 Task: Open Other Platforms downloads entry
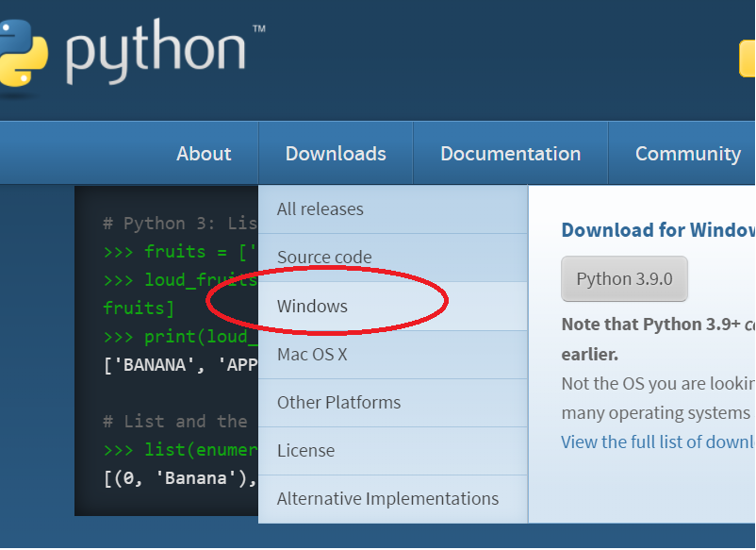point(338,403)
